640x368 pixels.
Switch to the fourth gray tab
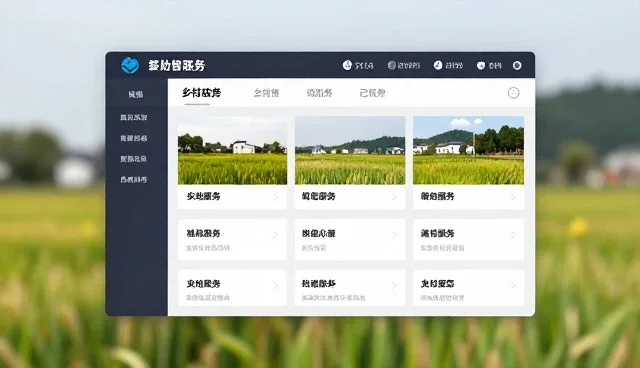(372, 93)
